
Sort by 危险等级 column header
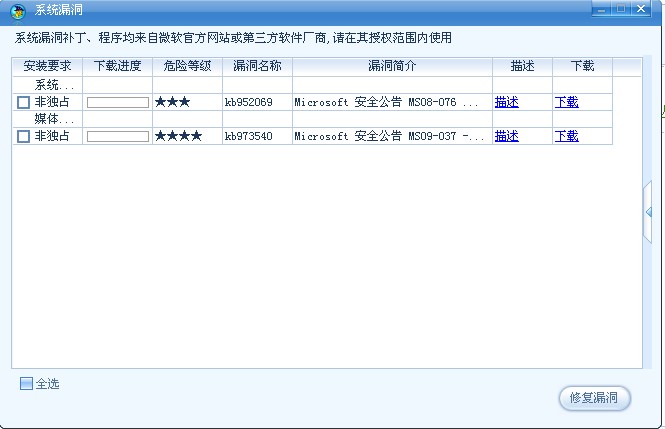coord(187,67)
